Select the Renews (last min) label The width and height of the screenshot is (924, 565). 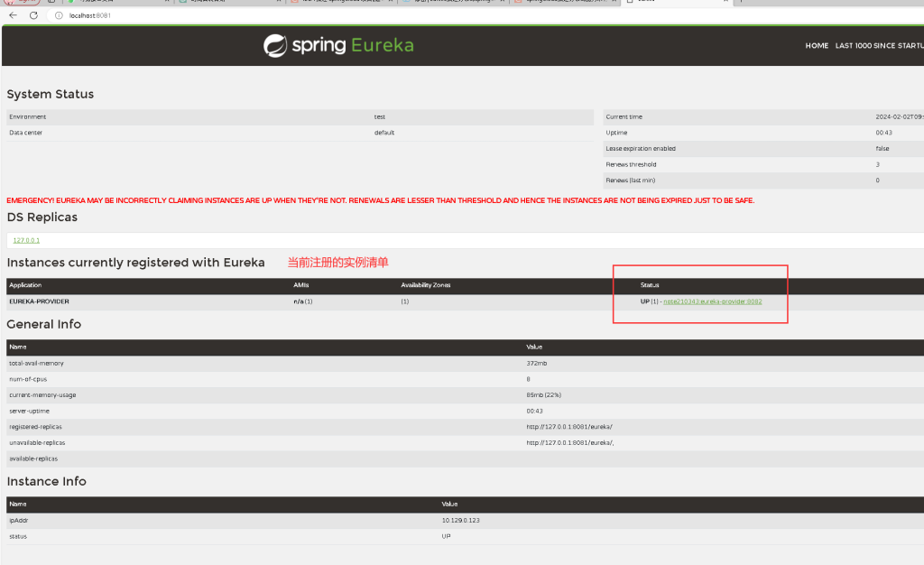pos(631,181)
